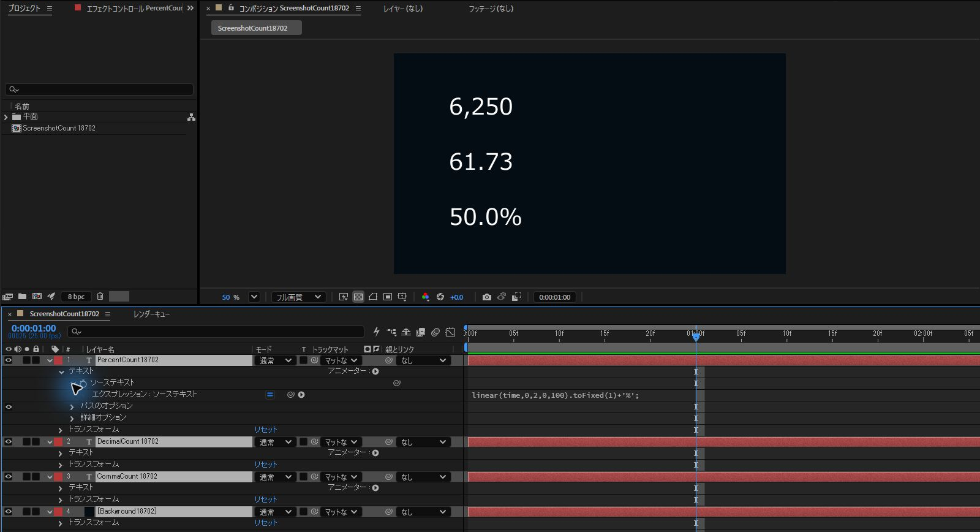This screenshot has width=980, height=532.
Task: Click the project panel search field
Action: point(99,89)
